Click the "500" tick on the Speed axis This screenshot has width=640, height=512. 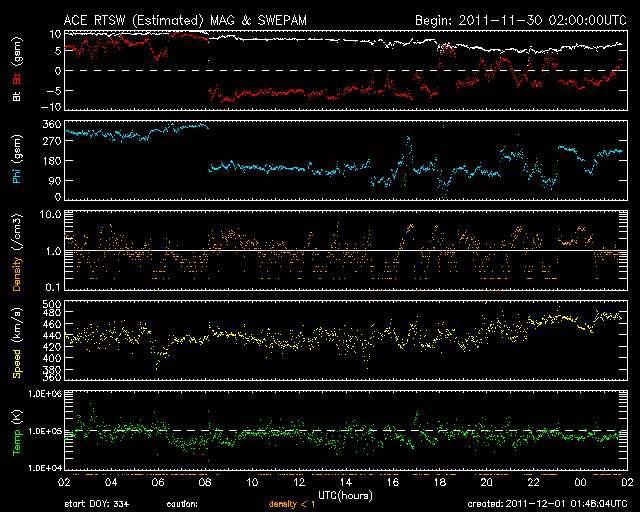(x=52, y=304)
